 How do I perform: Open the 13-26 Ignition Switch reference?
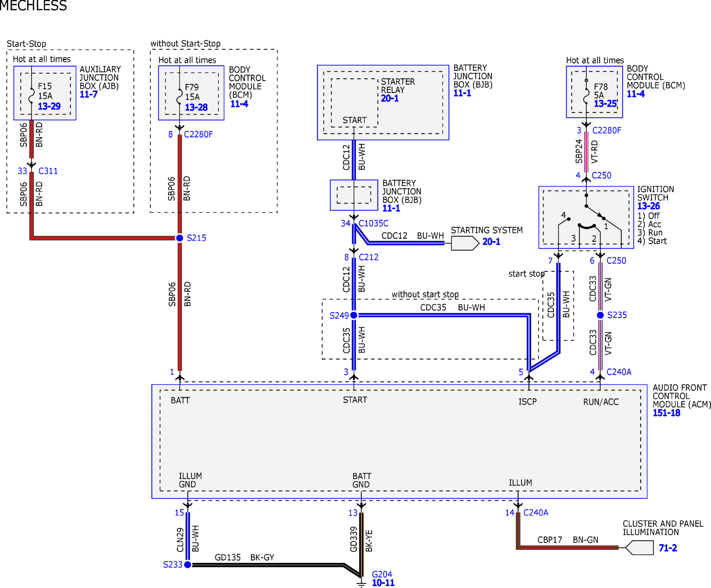pyautogui.click(x=648, y=206)
